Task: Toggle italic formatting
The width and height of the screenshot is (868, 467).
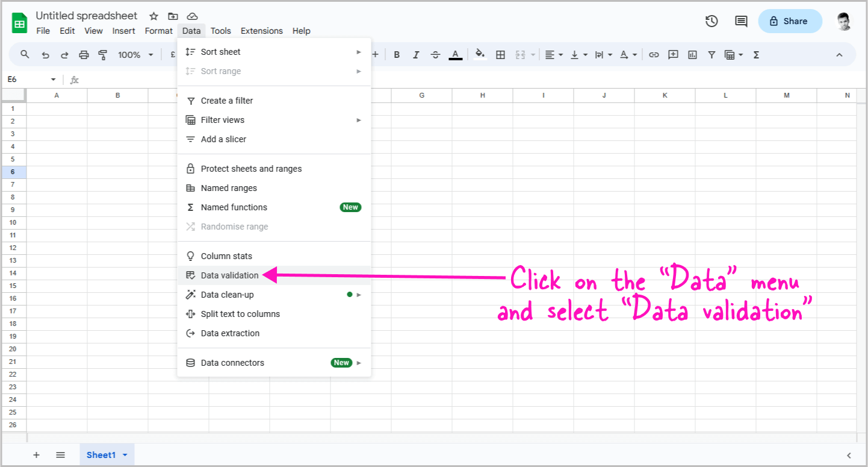Action: point(416,54)
